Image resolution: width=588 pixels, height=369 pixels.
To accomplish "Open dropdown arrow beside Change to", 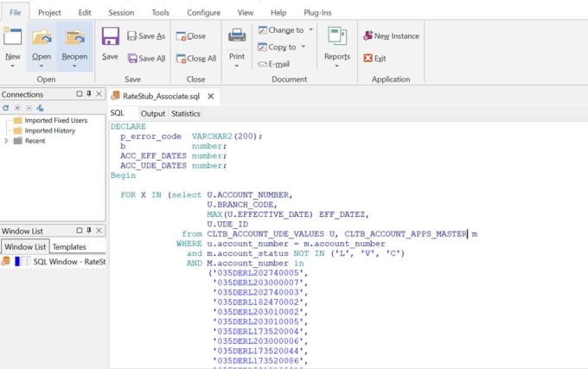I will point(311,29).
